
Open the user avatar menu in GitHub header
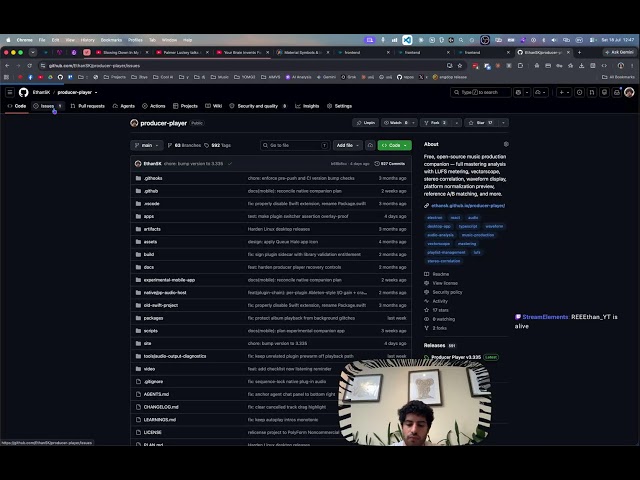point(629,92)
